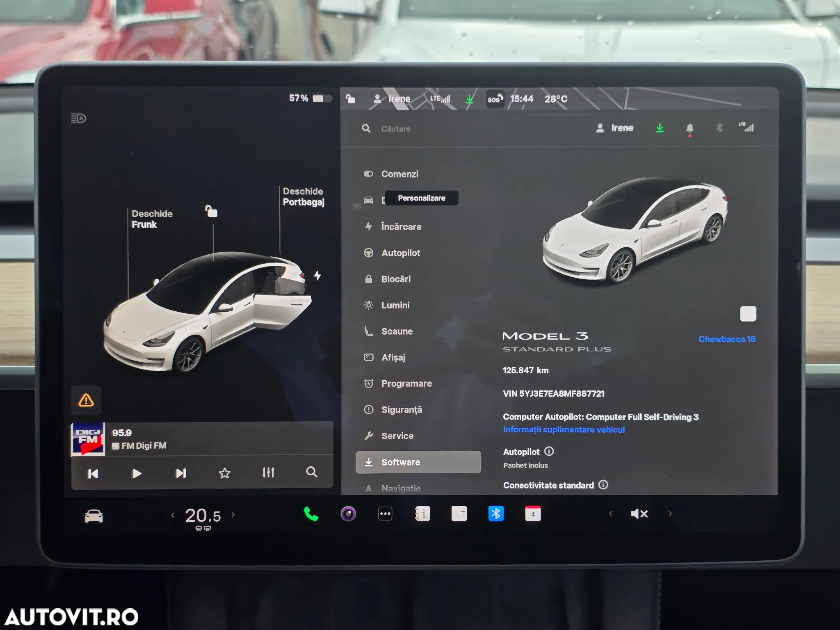Tap the LTE signal indicator in status bar
Image resolution: width=840 pixels, height=630 pixels.
[440, 99]
